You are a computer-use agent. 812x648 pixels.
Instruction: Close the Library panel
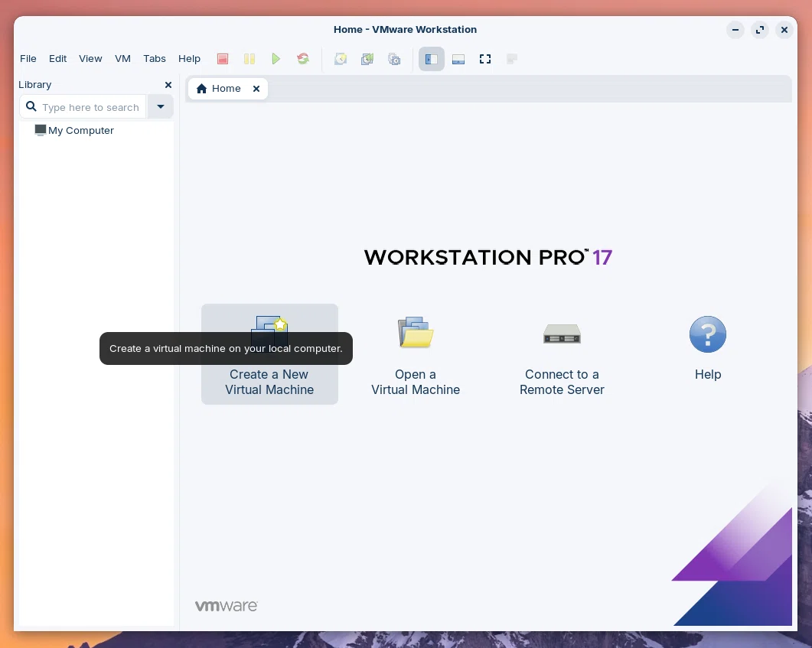click(168, 85)
